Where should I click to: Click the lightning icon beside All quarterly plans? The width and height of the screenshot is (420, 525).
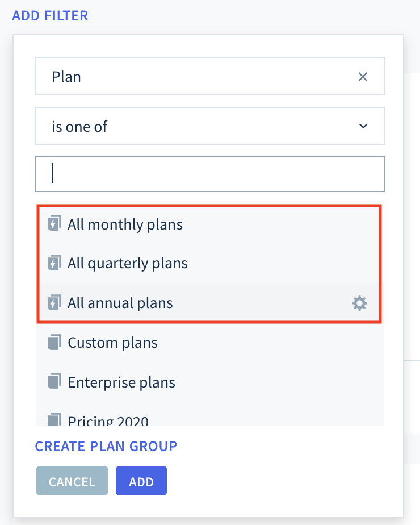[x=54, y=262]
